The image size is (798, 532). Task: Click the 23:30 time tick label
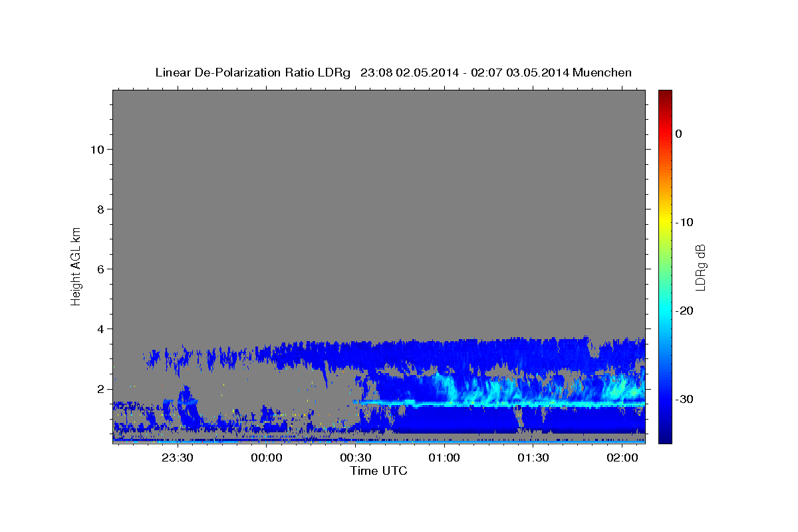tap(178, 458)
